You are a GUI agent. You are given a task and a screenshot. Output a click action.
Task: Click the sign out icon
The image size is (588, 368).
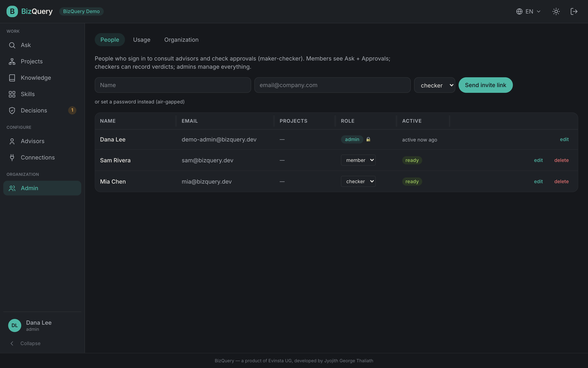pos(574,11)
